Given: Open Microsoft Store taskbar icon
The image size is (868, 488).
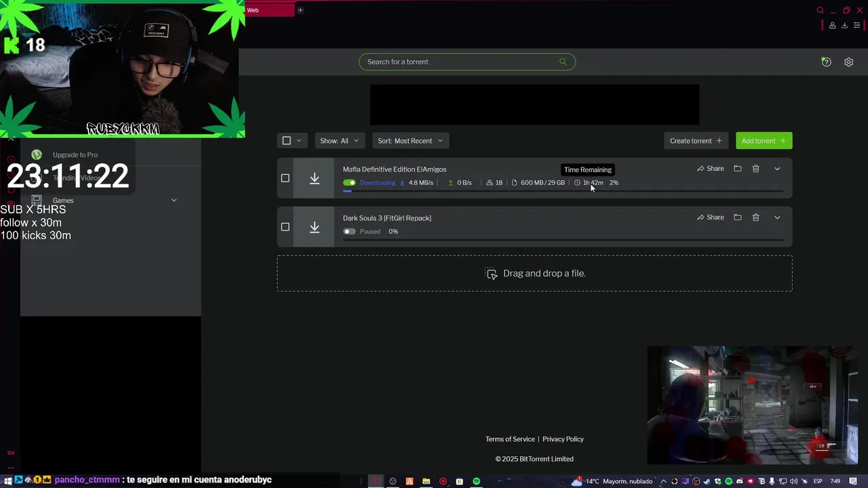Looking at the screenshot, I should point(459,481).
